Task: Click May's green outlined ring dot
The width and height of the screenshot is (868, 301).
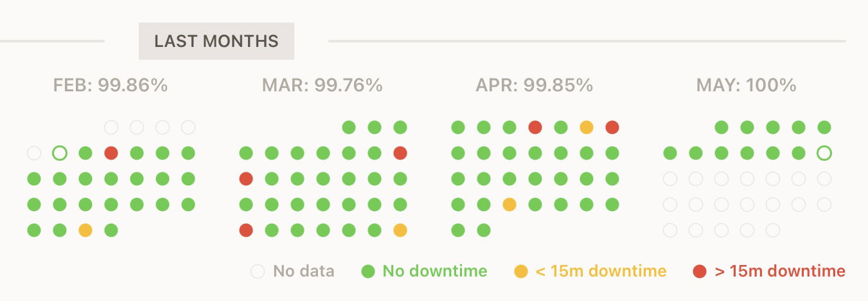Action: click(824, 153)
